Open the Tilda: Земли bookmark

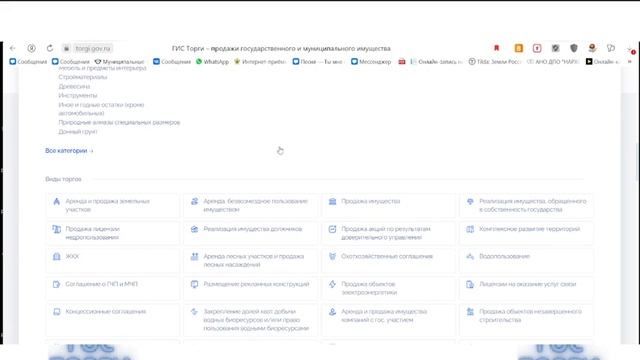tap(495, 62)
